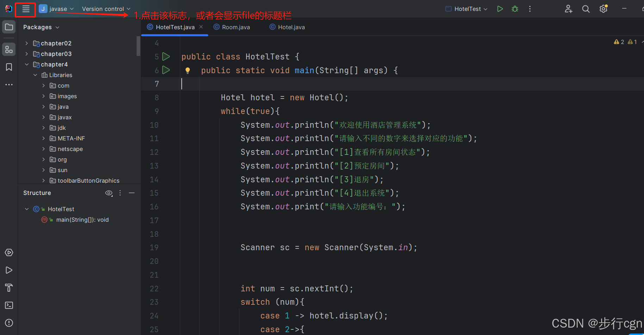This screenshot has width=644, height=335.
Task: Collapse the chapter4 node
Action: (26, 64)
